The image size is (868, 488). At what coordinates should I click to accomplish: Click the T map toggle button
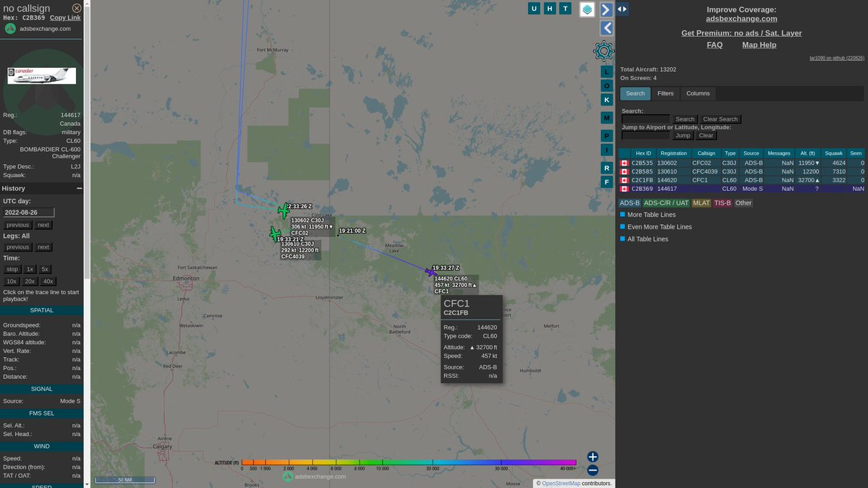pyautogui.click(x=566, y=9)
